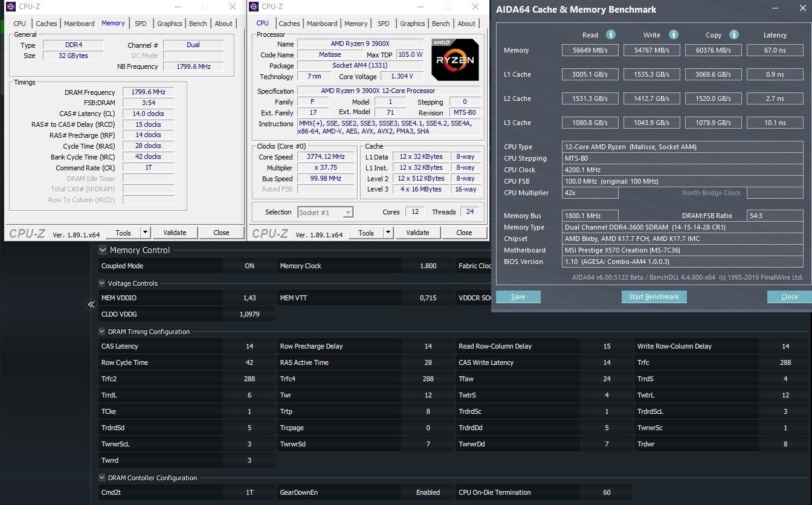Click the CPU On-Die Termination value 60

pos(607,492)
